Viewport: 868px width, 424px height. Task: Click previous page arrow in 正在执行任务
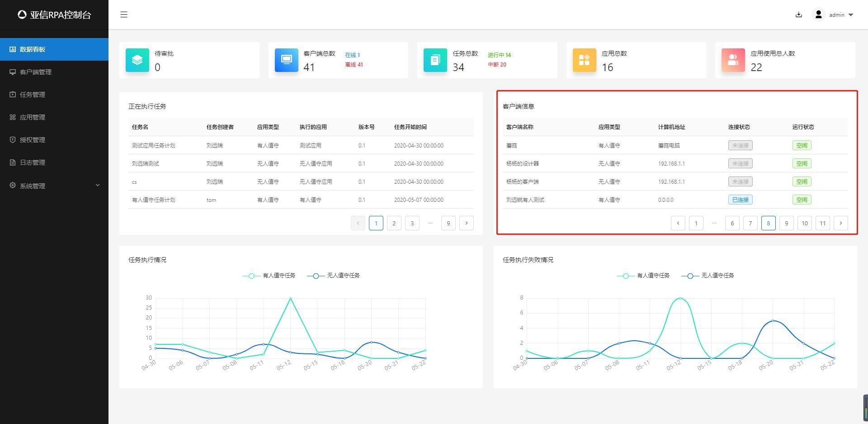(x=358, y=223)
